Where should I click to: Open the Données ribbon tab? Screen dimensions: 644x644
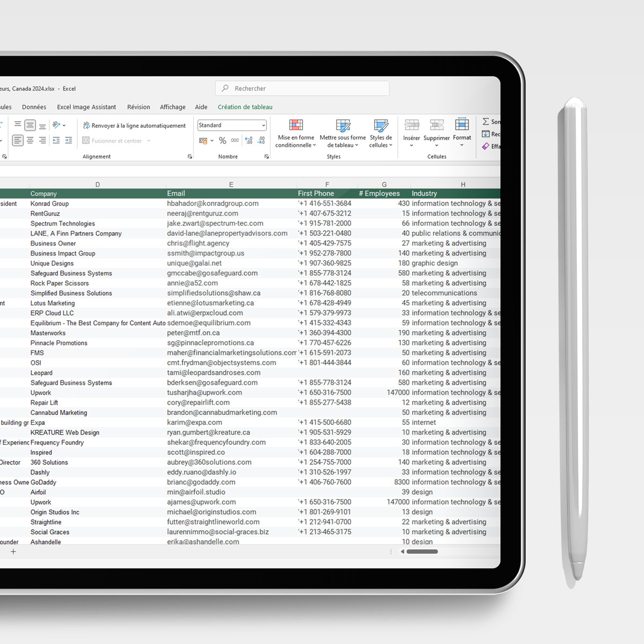[34, 107]
